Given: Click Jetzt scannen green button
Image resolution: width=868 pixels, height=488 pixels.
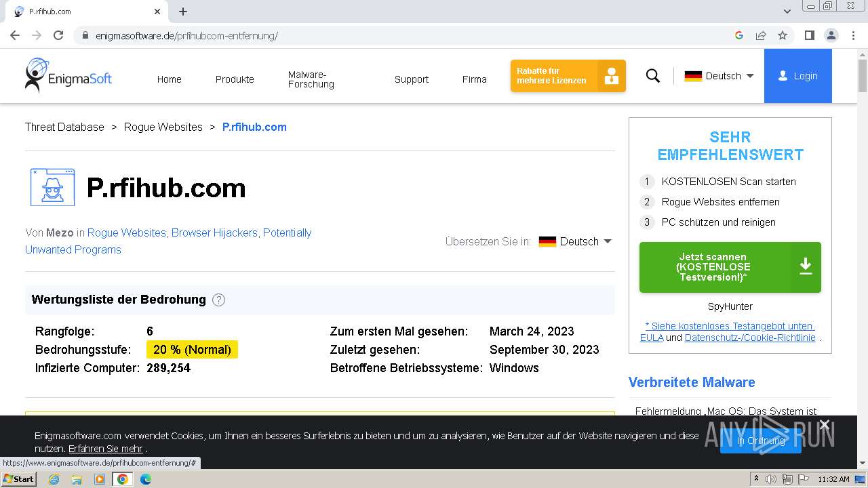Looking at the screenshot, I should pos(730,267).
